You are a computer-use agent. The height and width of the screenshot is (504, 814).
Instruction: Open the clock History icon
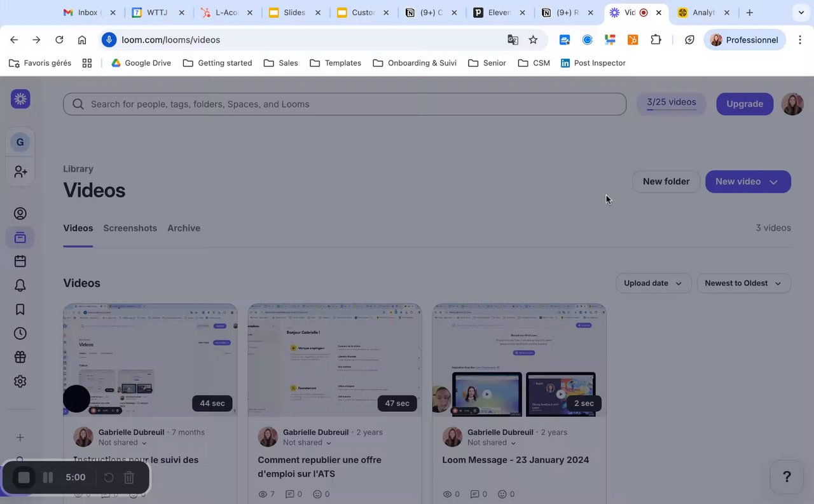click(20, 334)
